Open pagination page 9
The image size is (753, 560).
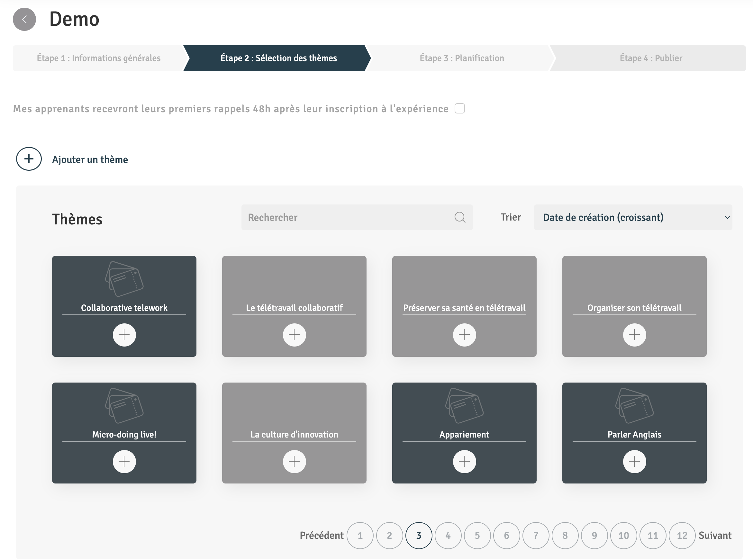[594, 536]
